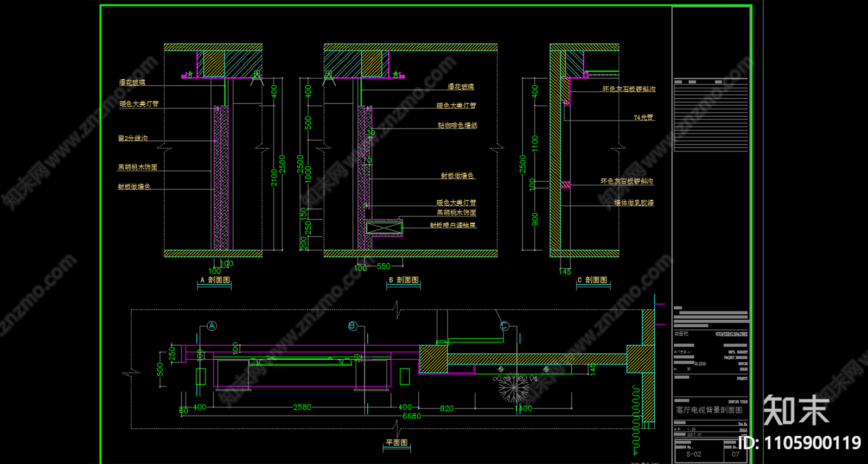The image size is (868, 464).
Task: Pick the 2100 dimension in section A
Action: (274, 178)
